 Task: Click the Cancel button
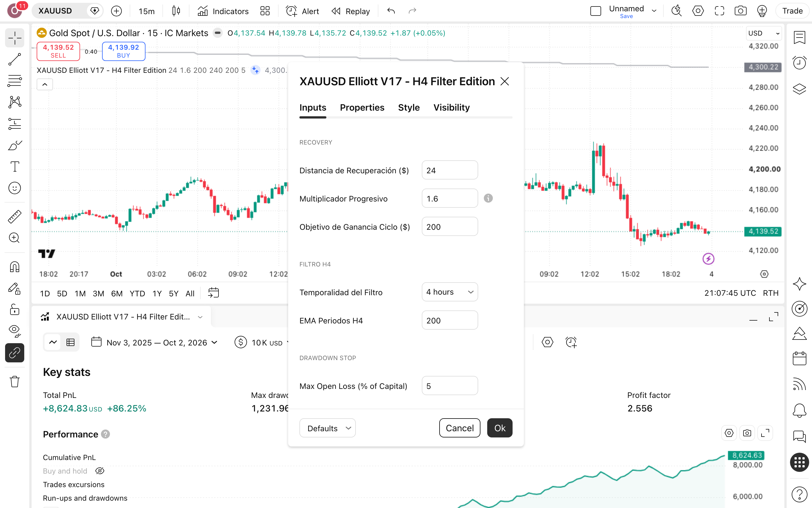pos(460,428)
